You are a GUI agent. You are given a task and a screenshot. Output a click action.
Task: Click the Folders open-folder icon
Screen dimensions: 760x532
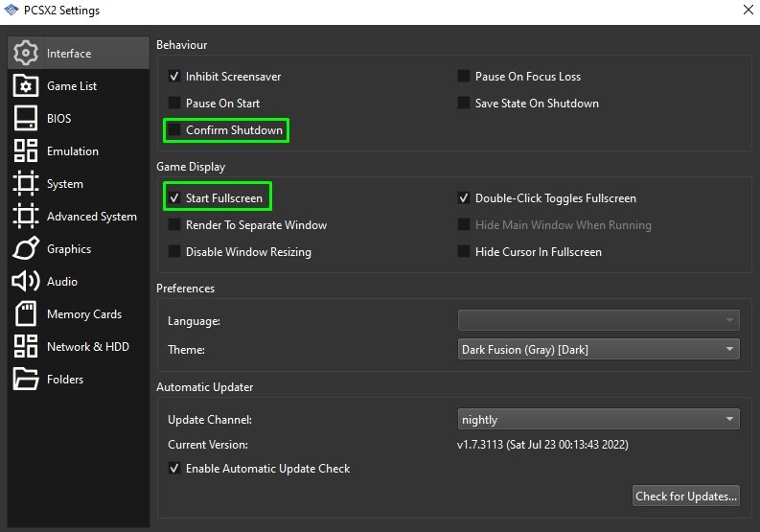(26, 379)
